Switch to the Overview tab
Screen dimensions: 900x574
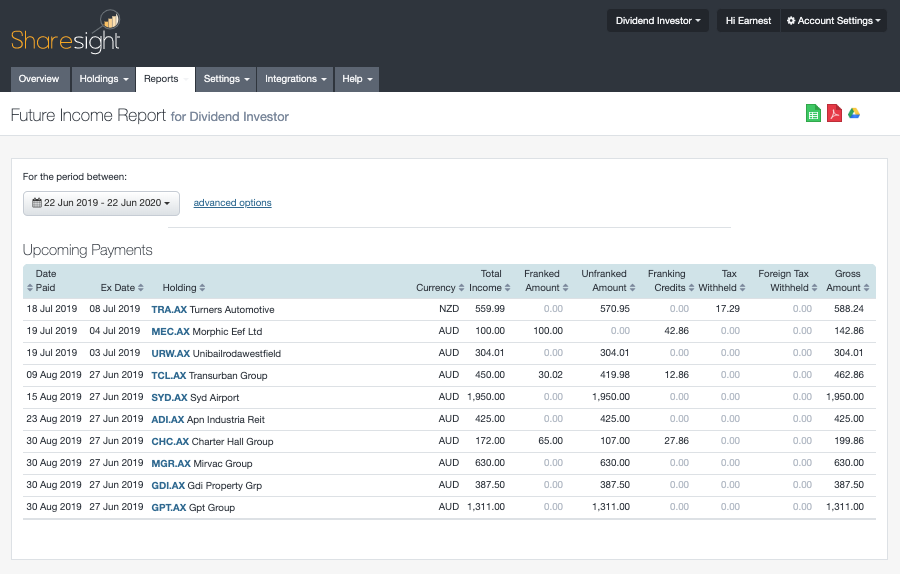coord(39,79)
